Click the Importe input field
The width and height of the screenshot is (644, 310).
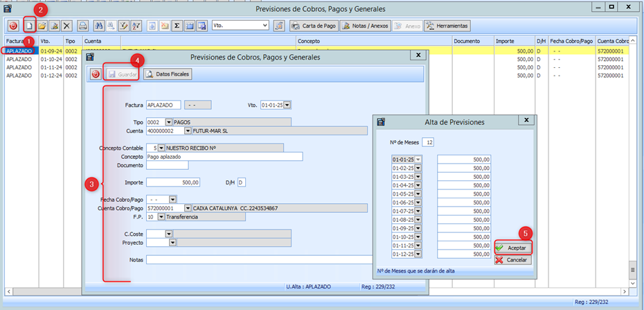coord(173,182)
